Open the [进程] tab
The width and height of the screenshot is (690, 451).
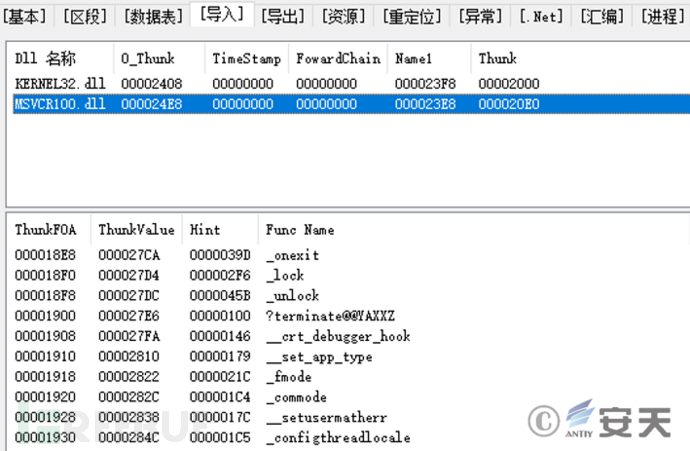click(663, 17)
